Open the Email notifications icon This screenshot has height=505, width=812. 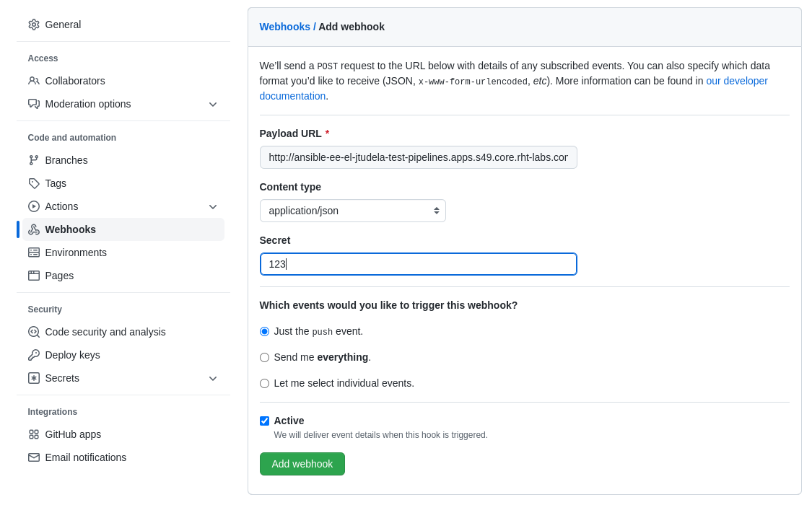click(34, 457)
